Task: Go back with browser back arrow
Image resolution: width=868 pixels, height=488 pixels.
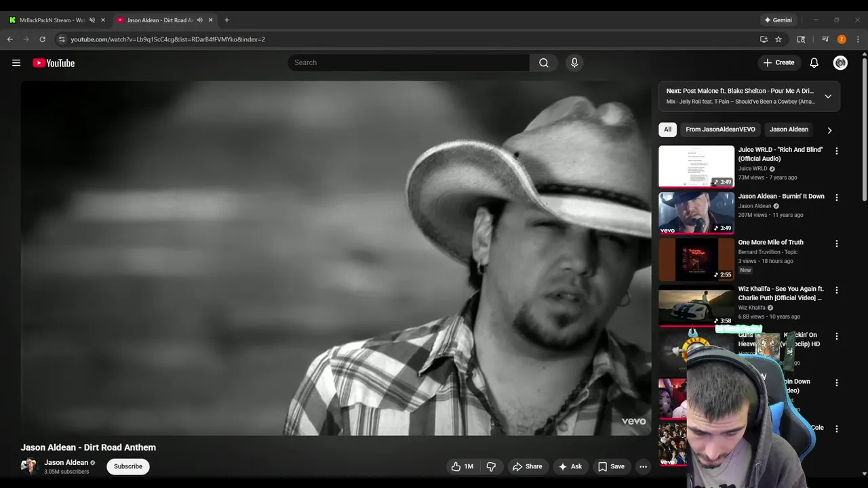Action: point(10,39)
